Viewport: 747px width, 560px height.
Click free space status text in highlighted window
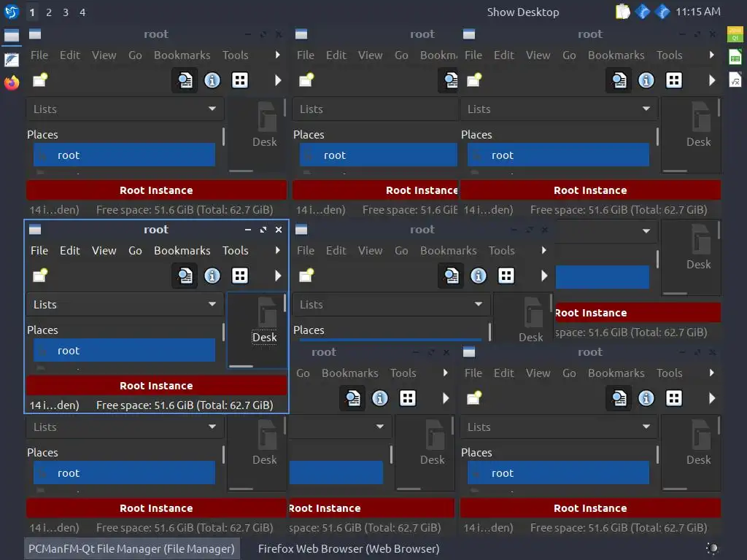(x=185, y=405)
